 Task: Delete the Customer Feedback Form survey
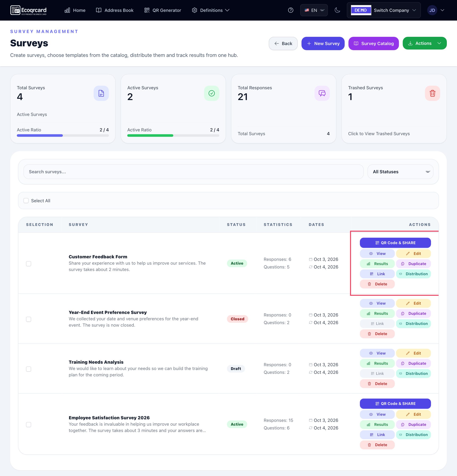tap(377, 284)
